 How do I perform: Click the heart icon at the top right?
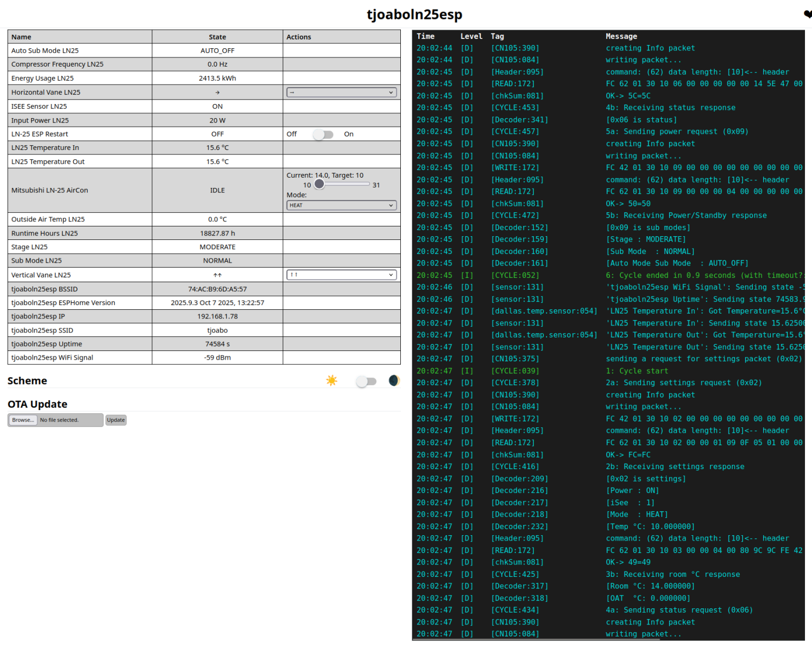(808, 14)
